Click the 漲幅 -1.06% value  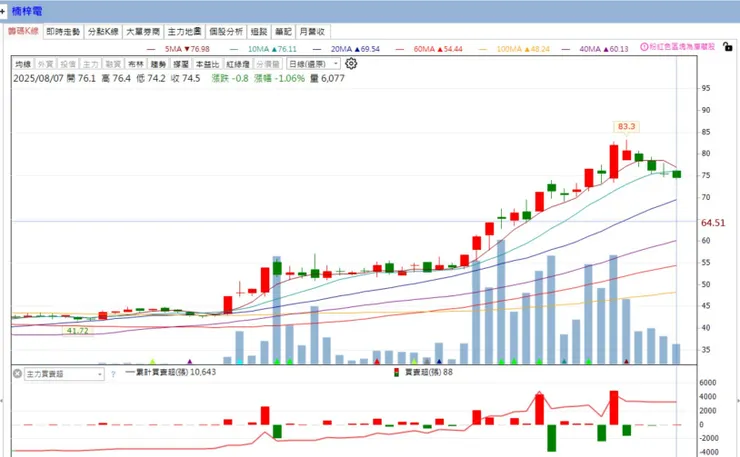(x=279, y=78)
